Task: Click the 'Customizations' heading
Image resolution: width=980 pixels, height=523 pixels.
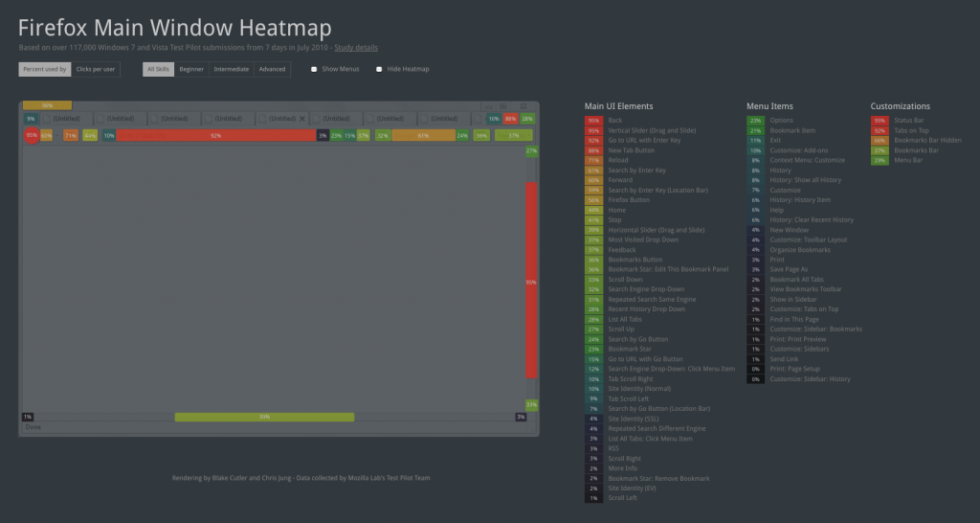Action: pyautogui.click(x=900, y=106)
